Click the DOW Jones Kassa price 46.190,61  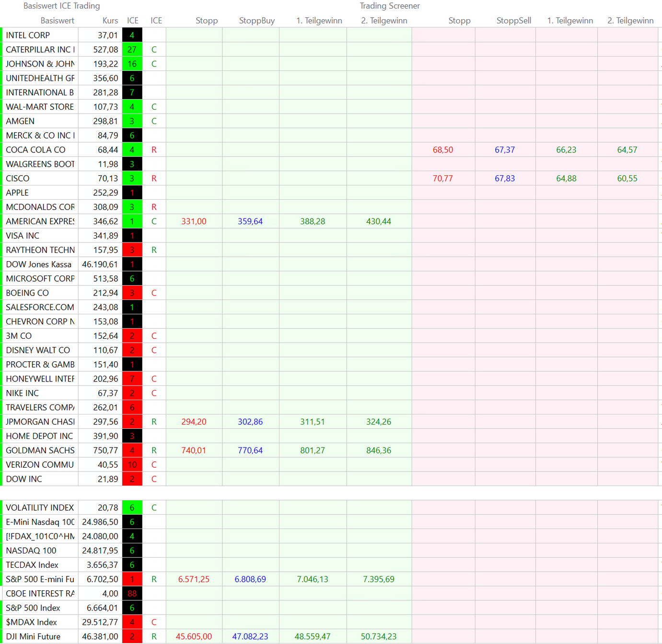tap(100, 264)
